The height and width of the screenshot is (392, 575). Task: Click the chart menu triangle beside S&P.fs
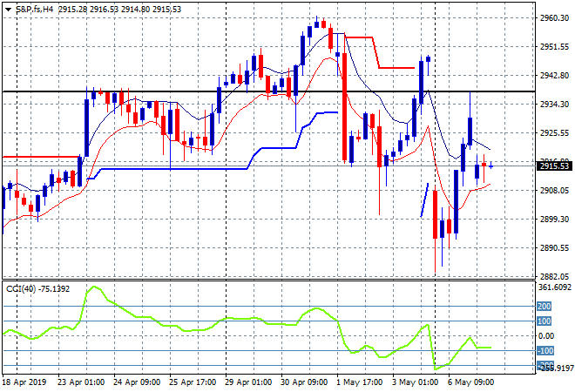(8, 10)
